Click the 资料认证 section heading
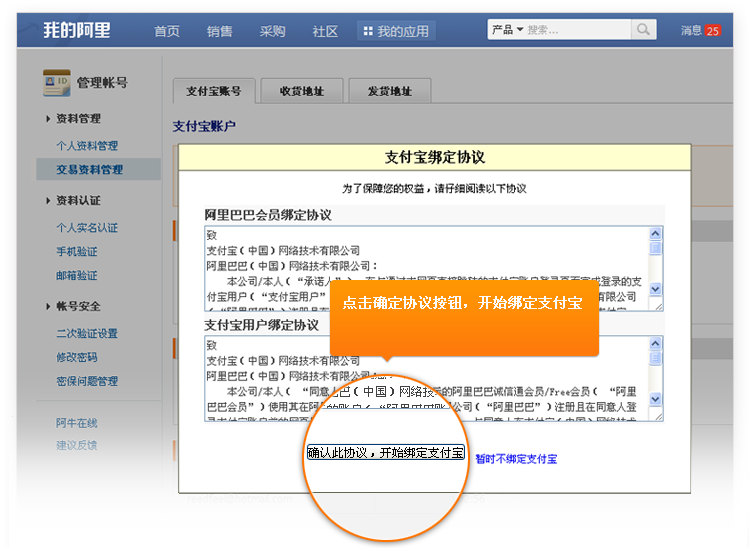The height and width of the screenshot is (548, 750). click(x=78, y=200)
